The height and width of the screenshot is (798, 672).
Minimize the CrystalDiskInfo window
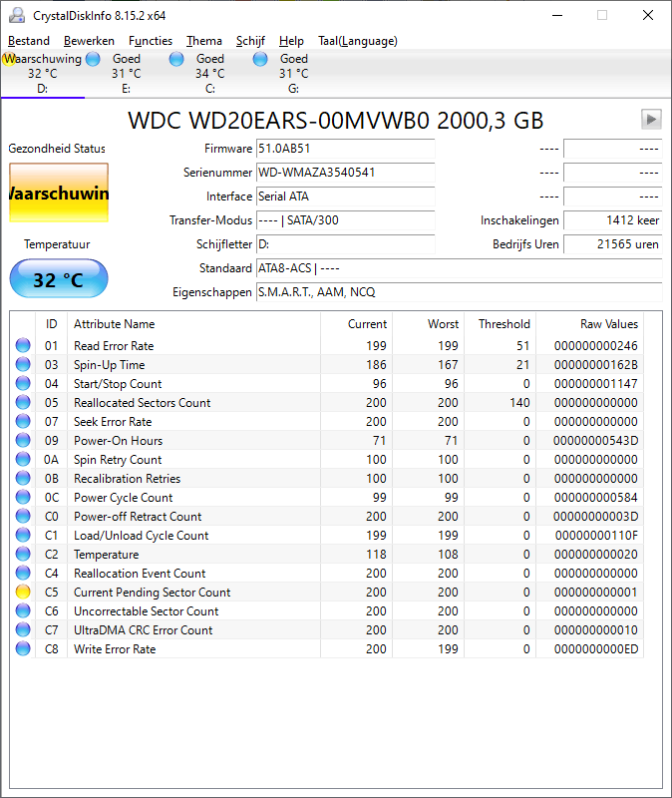(557, 16)
